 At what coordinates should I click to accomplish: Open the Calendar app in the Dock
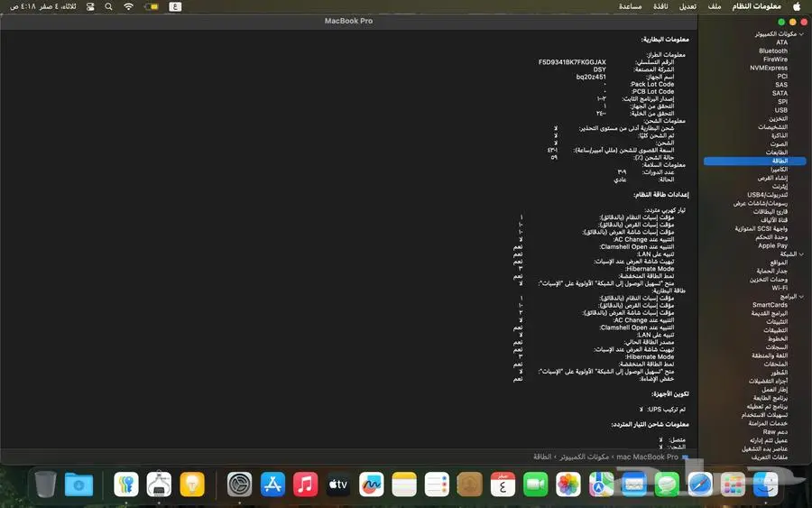click(x=503, y=485)
